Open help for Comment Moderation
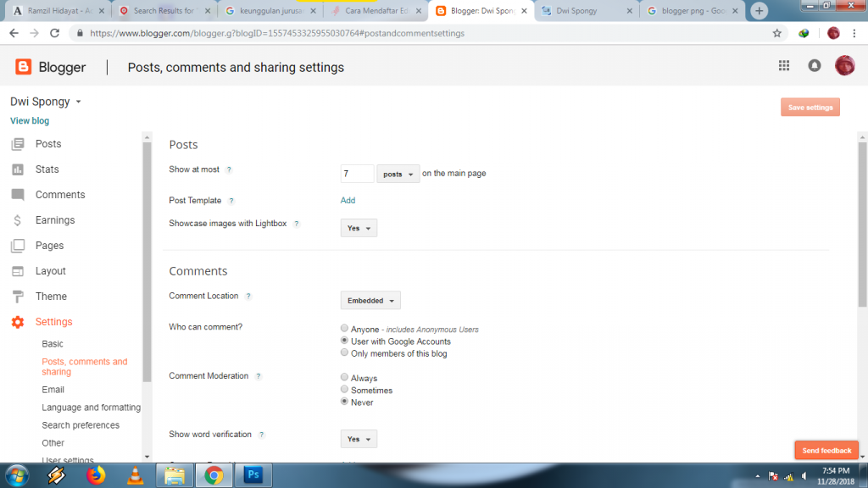Screen dimensions: 868x488 (259, 376)
